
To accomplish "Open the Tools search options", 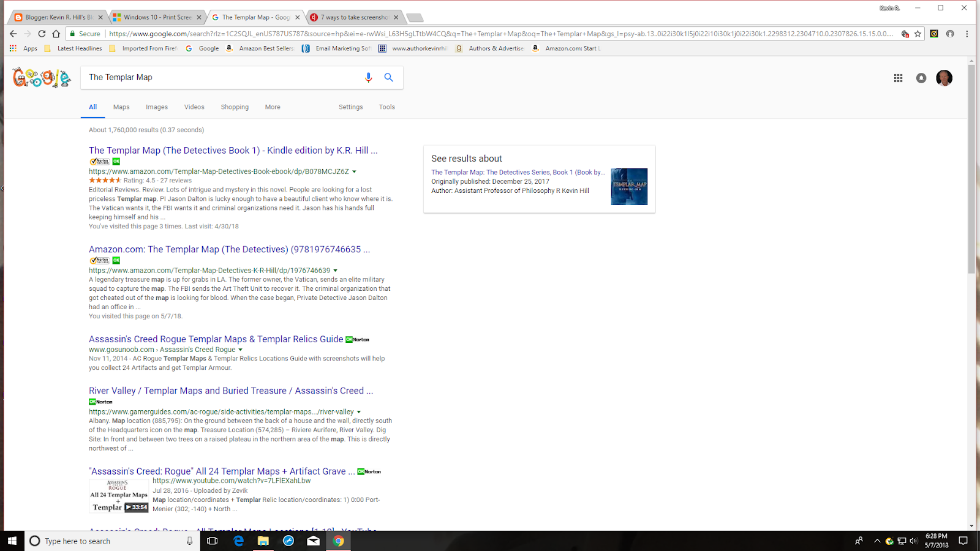I will tap(386, 107).
